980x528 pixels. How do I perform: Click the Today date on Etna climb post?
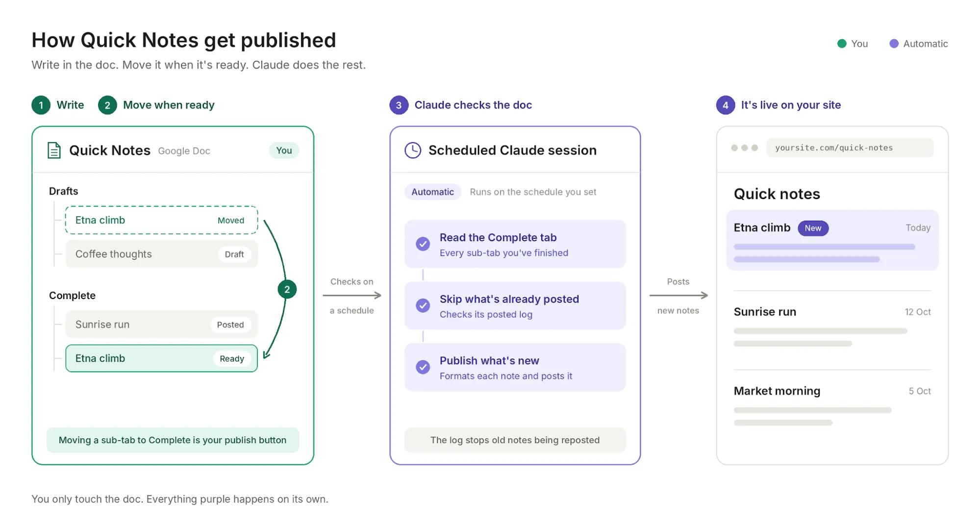(918, 228)
